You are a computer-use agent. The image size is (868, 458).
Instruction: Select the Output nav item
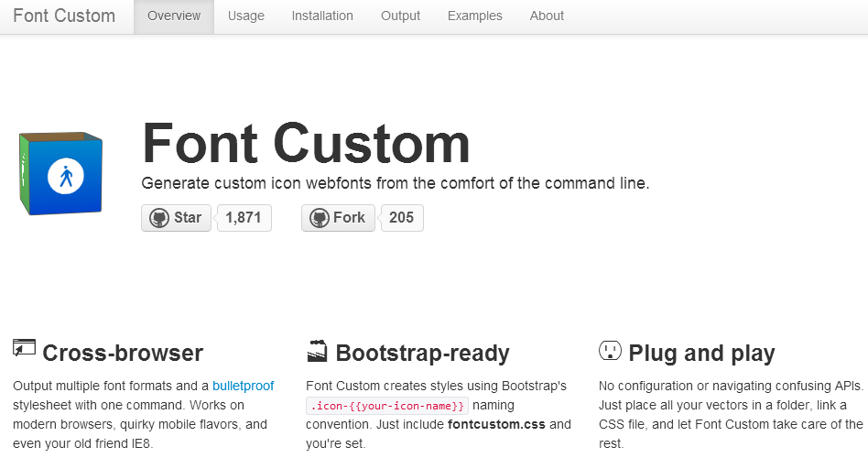coord(400,16)
